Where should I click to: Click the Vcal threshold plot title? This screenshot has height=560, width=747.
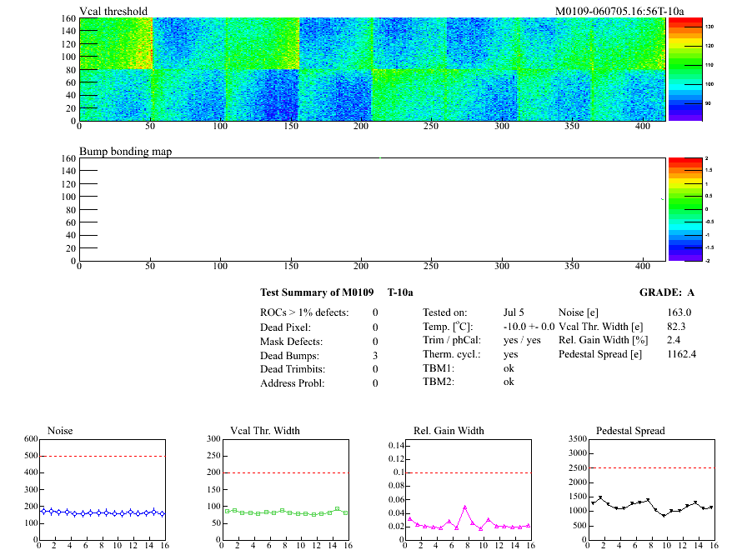point(113,11)
